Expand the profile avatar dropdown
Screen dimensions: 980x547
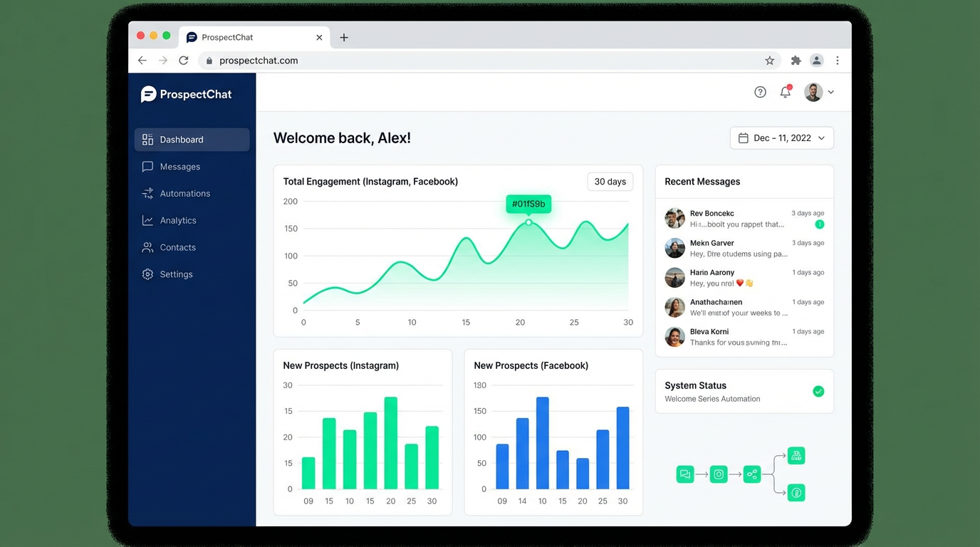pos(819,92)
